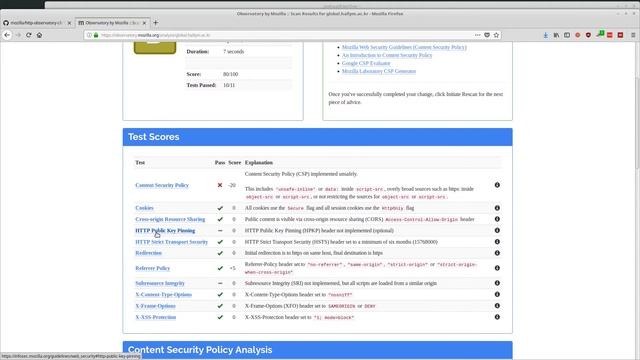The height and width of the screenshot is (360, 640).
Task: Open HTTP Public Key Pinning link
Action: [x=165, y=231]
